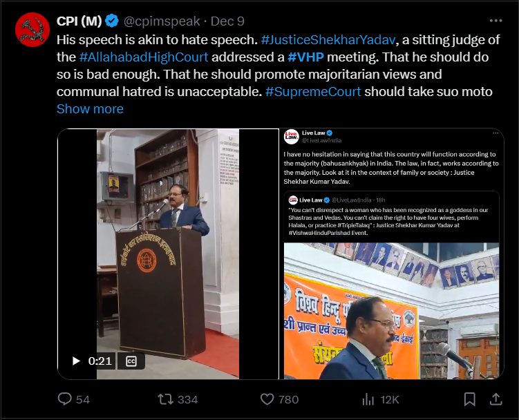Follow the #VHP hashtag link
Viewport: 519px width, 420px height.
point(305,57)
